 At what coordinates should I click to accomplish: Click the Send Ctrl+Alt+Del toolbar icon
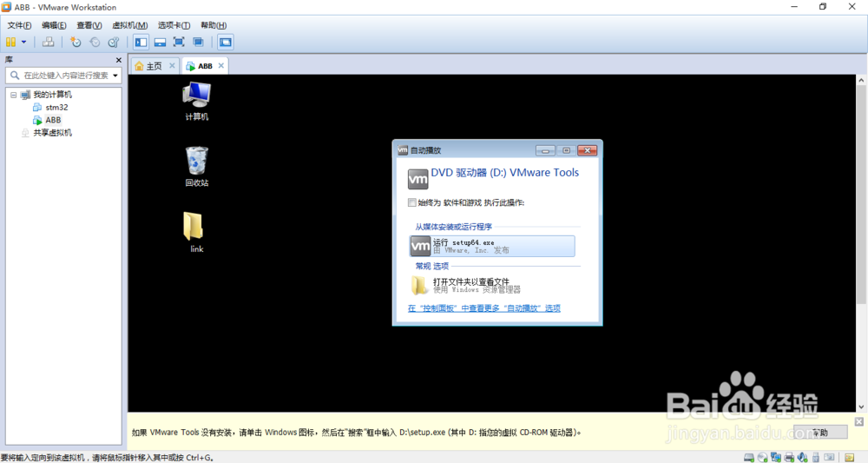pos(48,42)
